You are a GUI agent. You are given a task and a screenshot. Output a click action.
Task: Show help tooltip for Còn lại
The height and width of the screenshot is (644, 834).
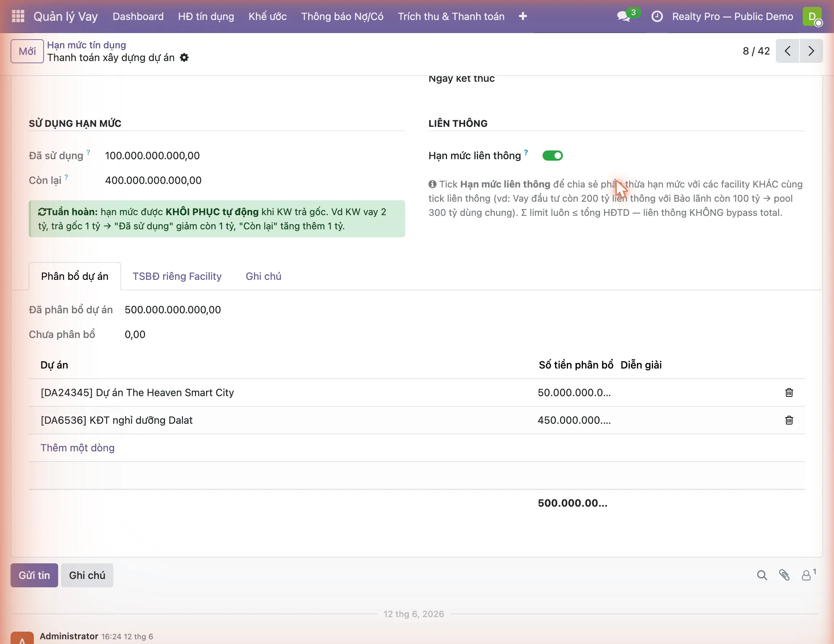click(67, 177)
